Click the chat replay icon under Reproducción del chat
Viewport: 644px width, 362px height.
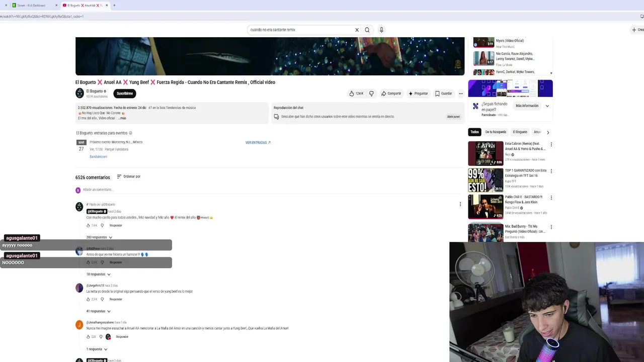tap(276, 117)
